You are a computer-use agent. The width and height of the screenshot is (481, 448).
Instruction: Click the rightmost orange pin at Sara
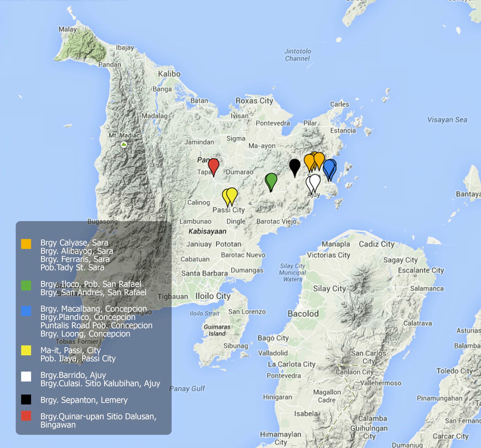click(319, 159)
